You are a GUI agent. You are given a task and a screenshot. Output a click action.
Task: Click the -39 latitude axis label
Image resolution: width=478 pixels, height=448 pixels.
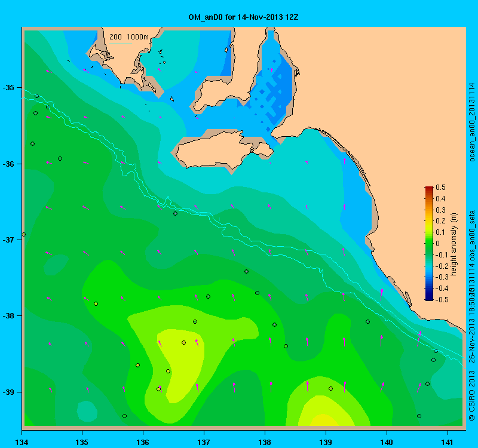(8, 392)
